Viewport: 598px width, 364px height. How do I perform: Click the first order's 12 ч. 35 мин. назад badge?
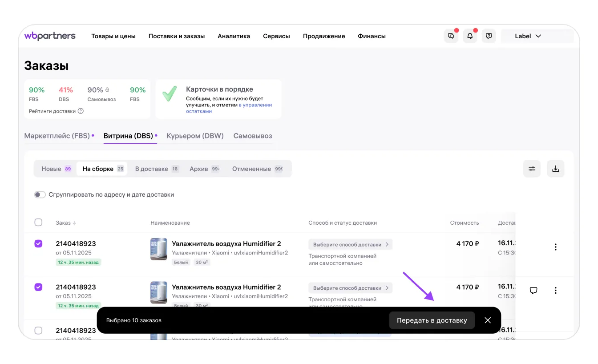(x=78, y=263)
